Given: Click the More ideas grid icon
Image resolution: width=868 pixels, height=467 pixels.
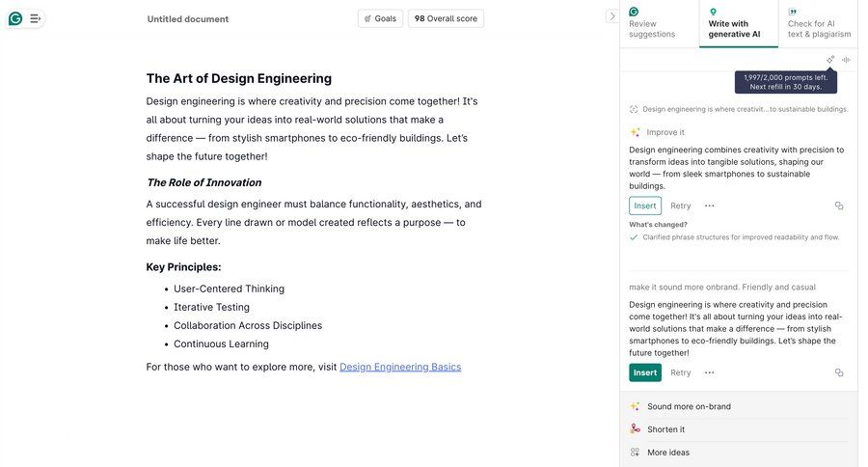Looking at the screenshot, I should 635,452.
